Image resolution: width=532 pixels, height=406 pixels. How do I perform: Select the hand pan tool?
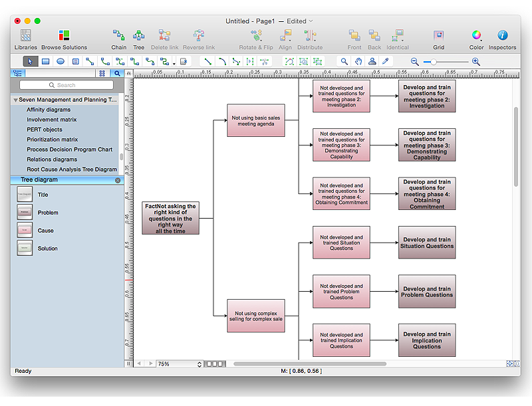(x=358, y=61)
